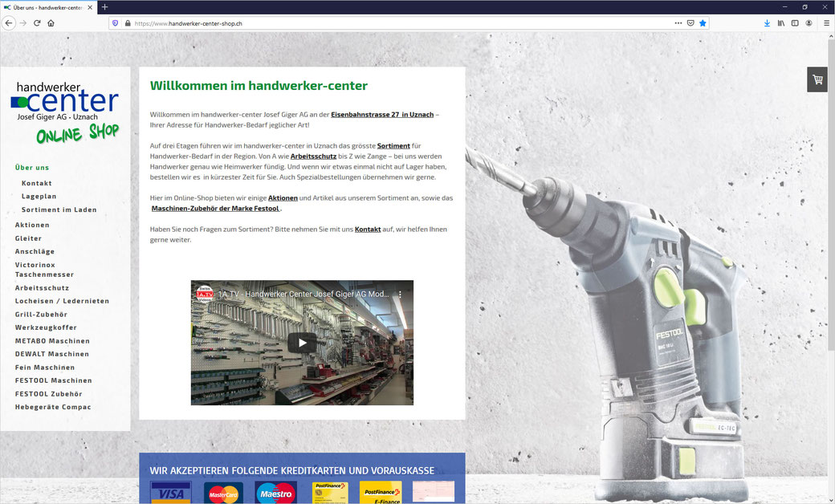Open the YouTube video options menu

point(401,294)
